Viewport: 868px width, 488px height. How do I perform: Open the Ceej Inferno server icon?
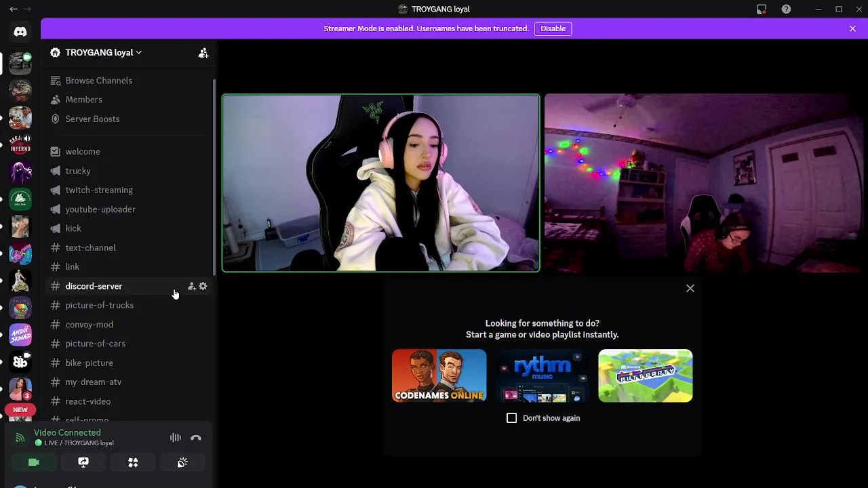[x=20, y=144]
